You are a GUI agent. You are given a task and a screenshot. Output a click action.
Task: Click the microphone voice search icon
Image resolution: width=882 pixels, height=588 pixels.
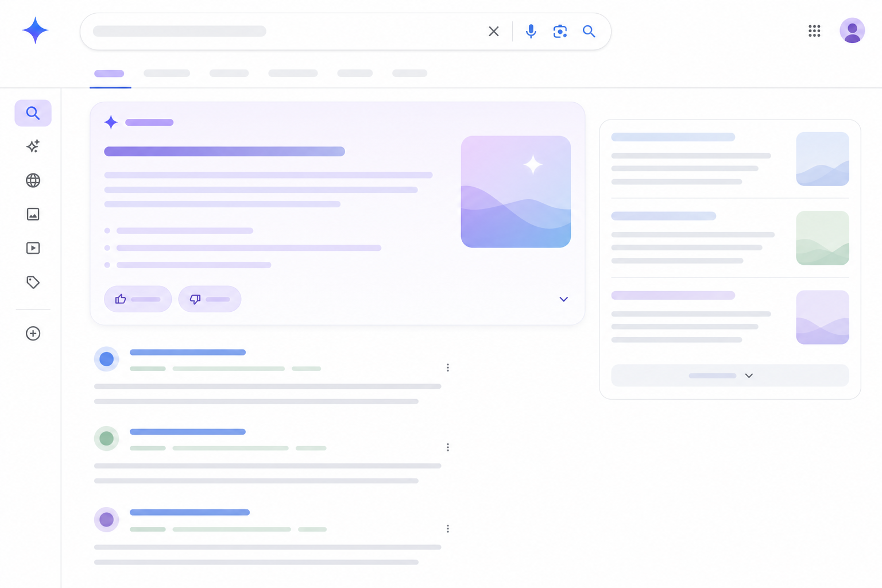point(531,31)
